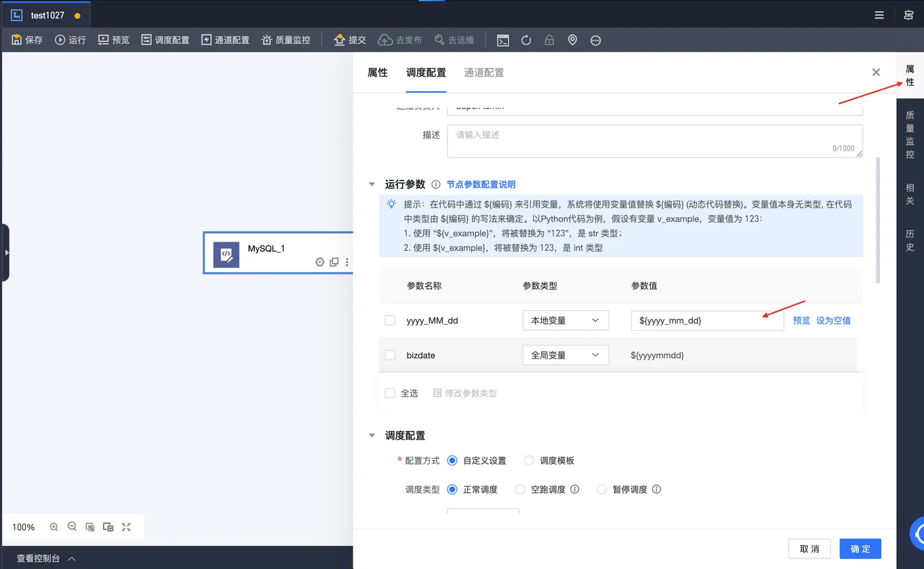
Task: Click the 去发布 cloud upload item
Action: point(400,40)
